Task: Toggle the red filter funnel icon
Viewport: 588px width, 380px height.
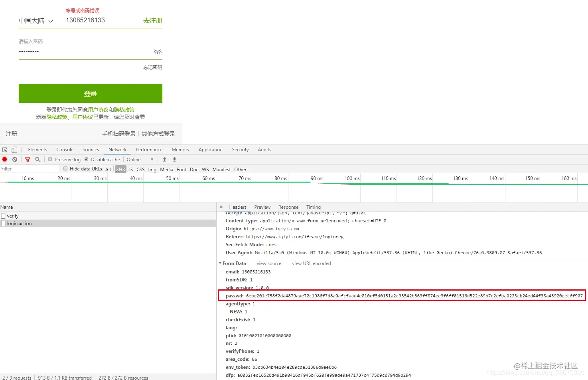Action: pos(28,159)
